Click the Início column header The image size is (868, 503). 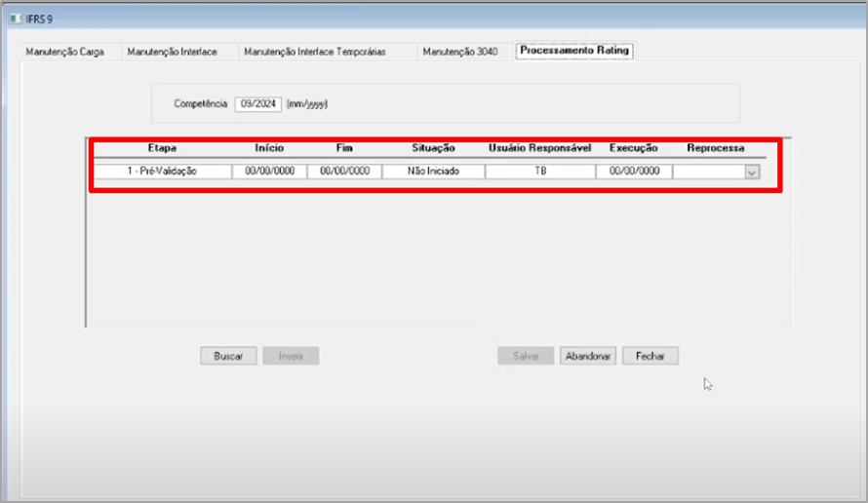click(x=269, y=148)
